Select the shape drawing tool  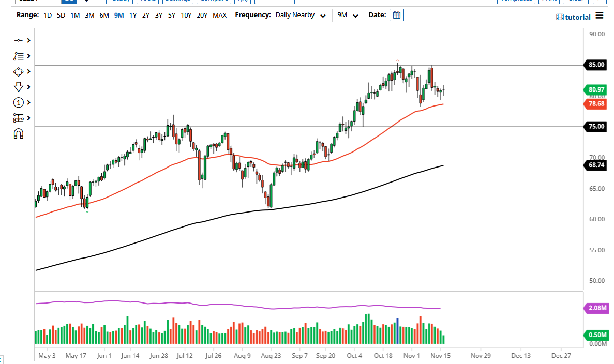pos(18,72)
